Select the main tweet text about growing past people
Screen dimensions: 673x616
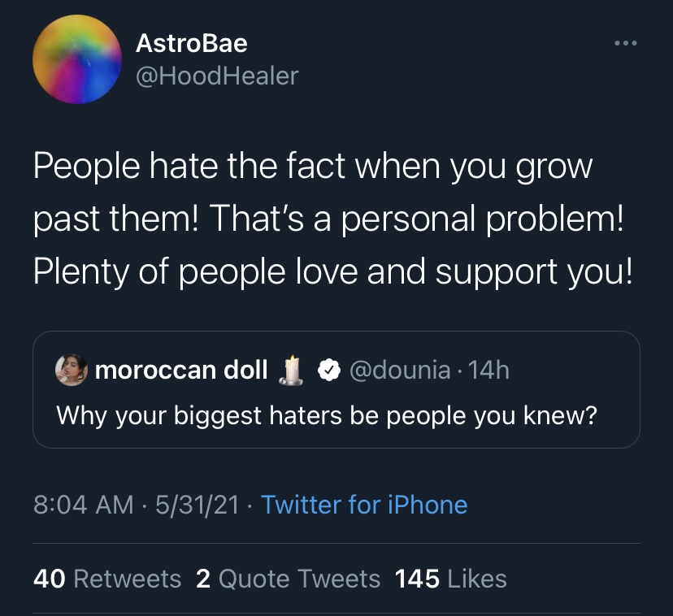coord(332,219)
